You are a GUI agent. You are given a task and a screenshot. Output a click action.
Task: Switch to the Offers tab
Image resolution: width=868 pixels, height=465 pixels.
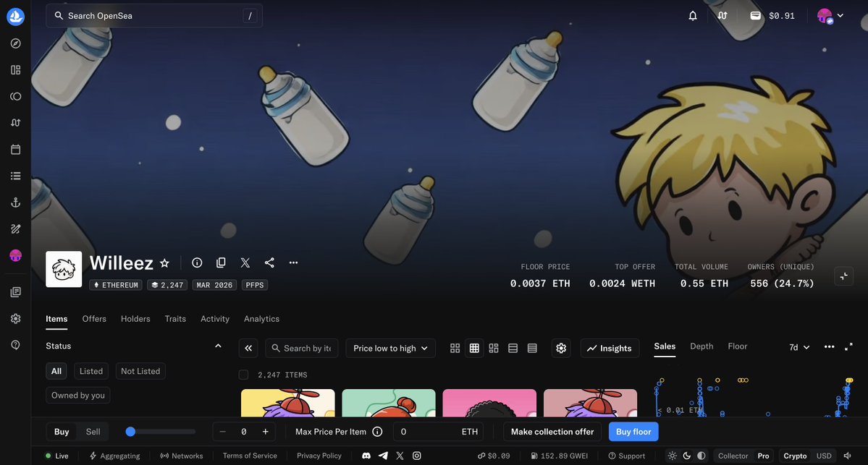pos(94,319)
